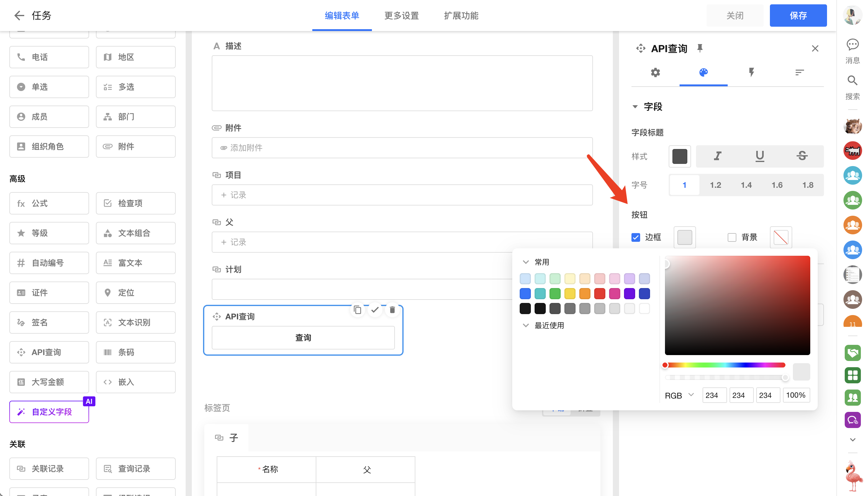The image size is (868, 496).
Task: Open the palette style tab
Action: pos(703,72)
